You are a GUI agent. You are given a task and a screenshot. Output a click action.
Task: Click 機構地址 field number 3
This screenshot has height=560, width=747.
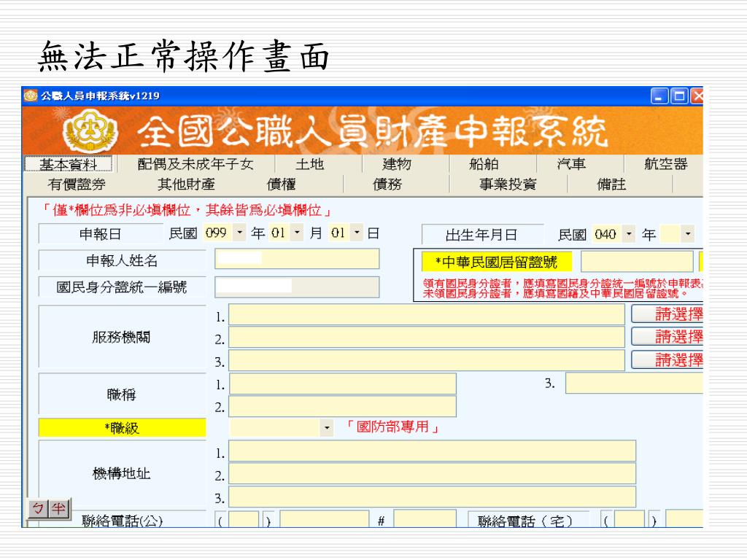tap(432, 497)
